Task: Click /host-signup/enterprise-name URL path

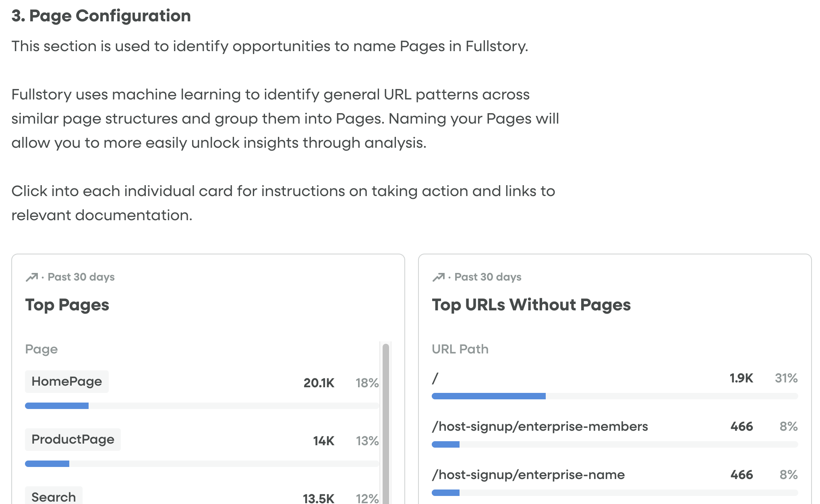Action: (x=528, y=475)
